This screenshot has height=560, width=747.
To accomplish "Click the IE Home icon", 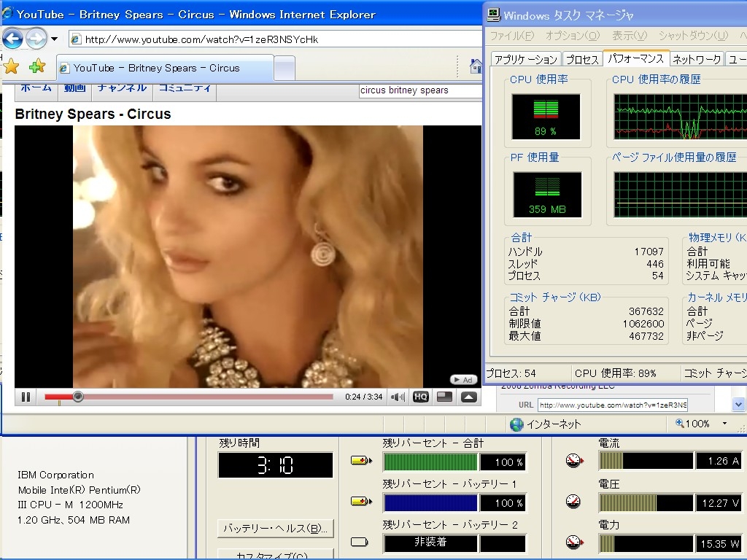I will 476,67.
